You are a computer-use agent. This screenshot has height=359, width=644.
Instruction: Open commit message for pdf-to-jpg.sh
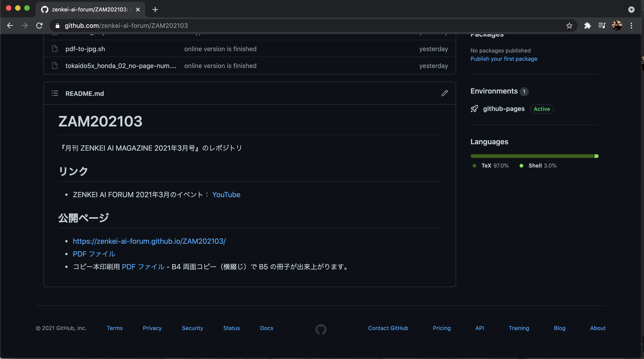(x=220, y=49)
